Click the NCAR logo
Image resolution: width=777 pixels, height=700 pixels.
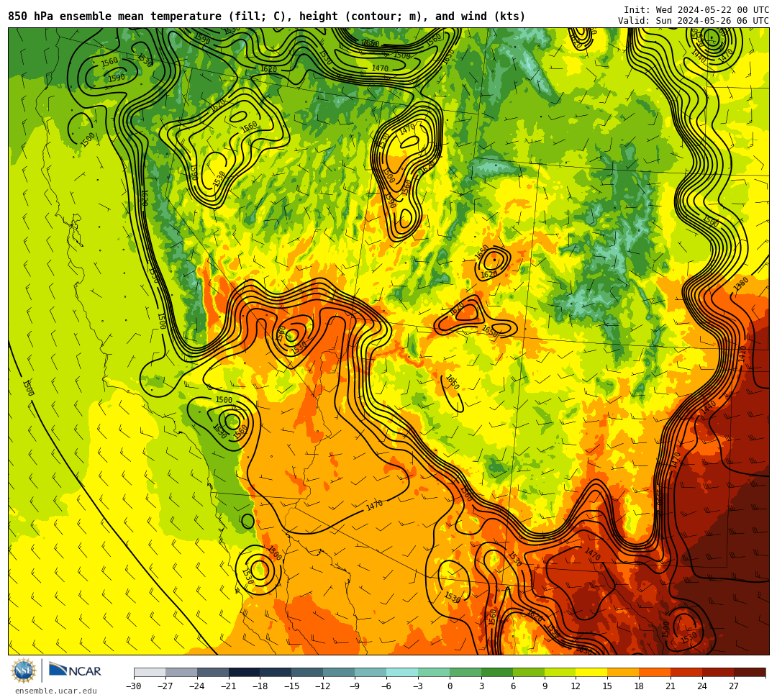[x=75, y=671]
